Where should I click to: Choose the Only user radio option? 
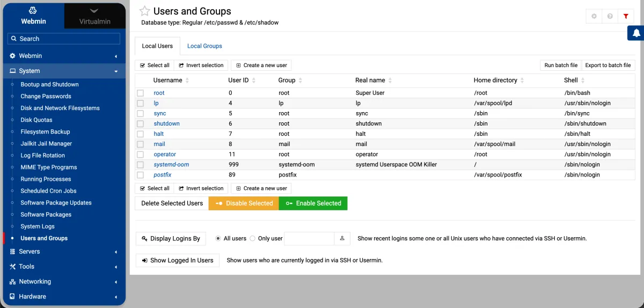(x=252, y=238)
